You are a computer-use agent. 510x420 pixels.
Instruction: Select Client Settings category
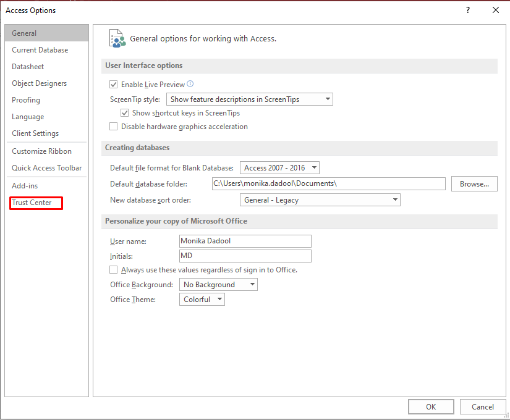47,133
